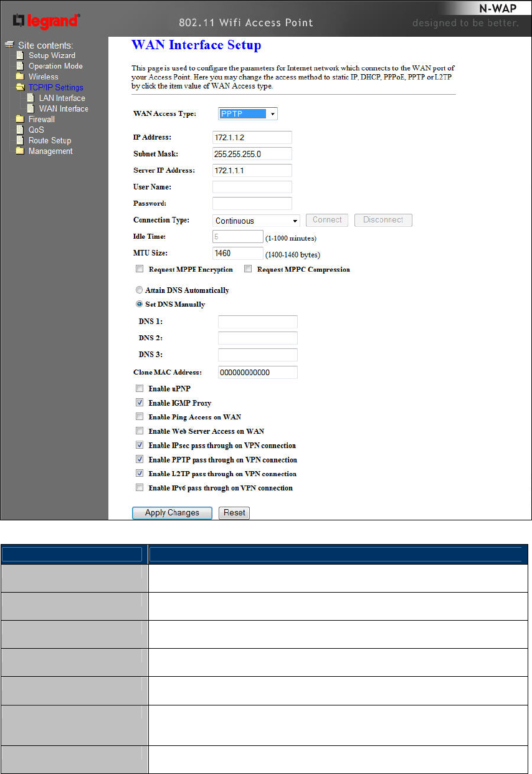Click the Setup Wizard page icon
The height and width of the screenshot is (774, 532).
20,55
